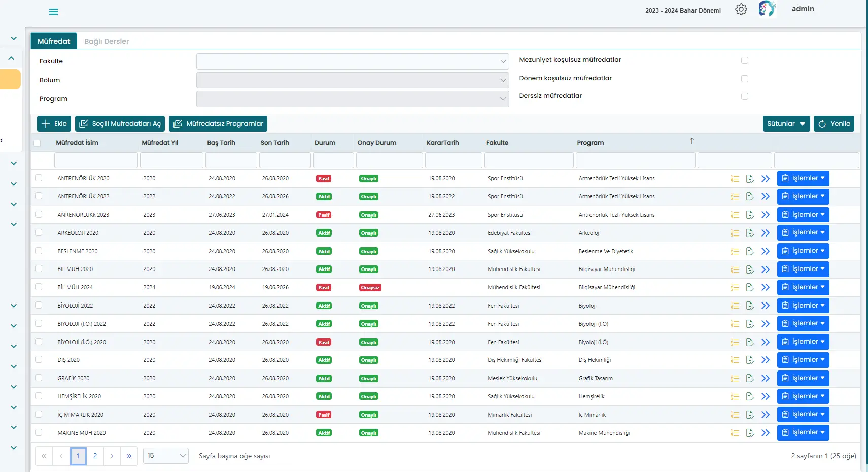
Task: Click list icon for DİŞ 2020 row
Action: 735,360
